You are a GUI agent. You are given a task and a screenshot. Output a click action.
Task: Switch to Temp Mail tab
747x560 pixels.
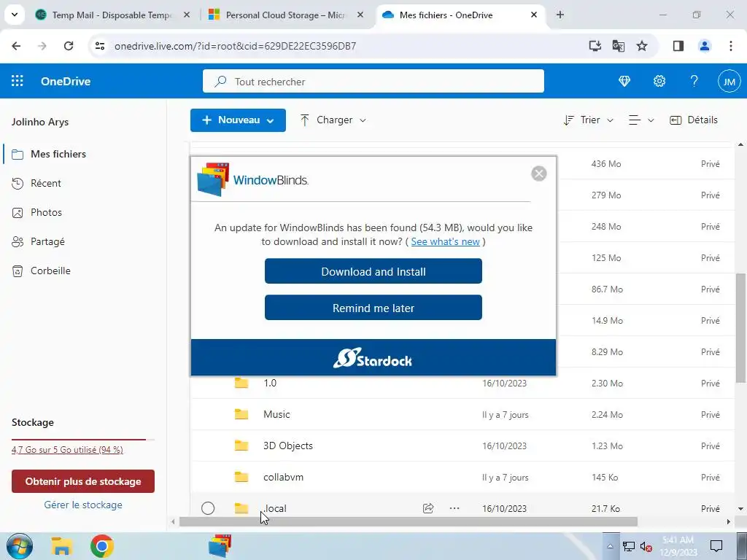[112, 15]
